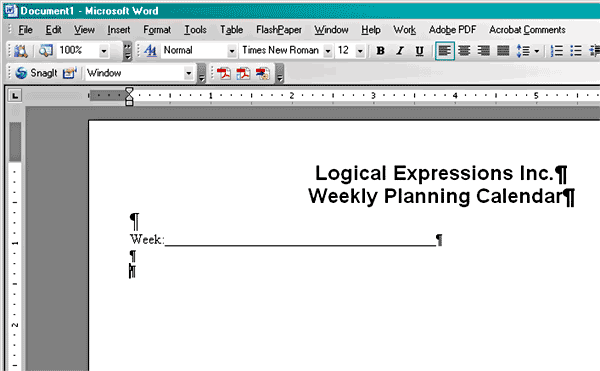Click the font size field
The image size is (600, 371).
pos(345,50)
